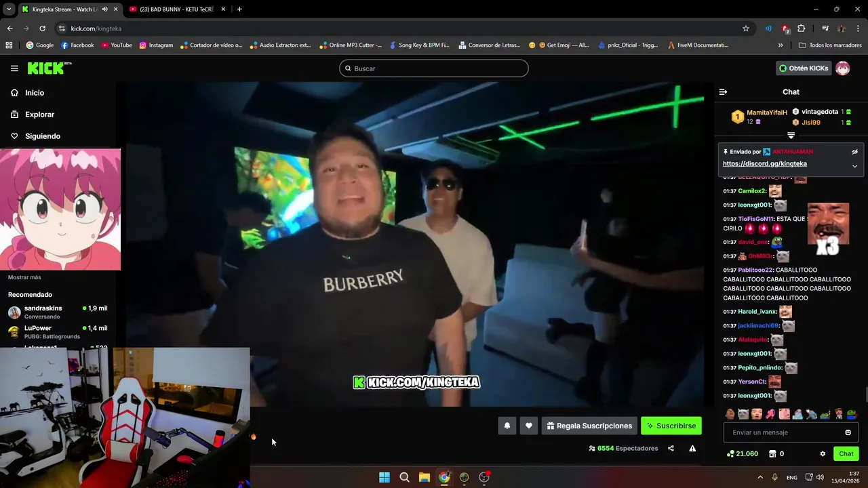Screen dimensions: 868x488
Task: Click the heart follow icon under video
Action: 529,426
